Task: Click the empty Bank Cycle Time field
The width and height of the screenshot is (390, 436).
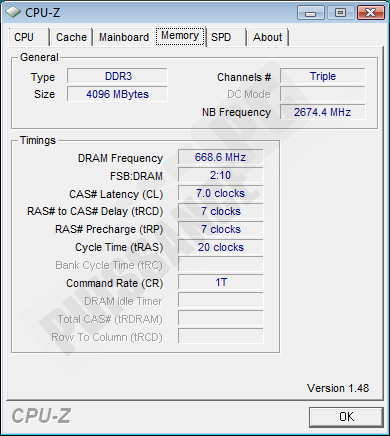Action: [221, 264]
